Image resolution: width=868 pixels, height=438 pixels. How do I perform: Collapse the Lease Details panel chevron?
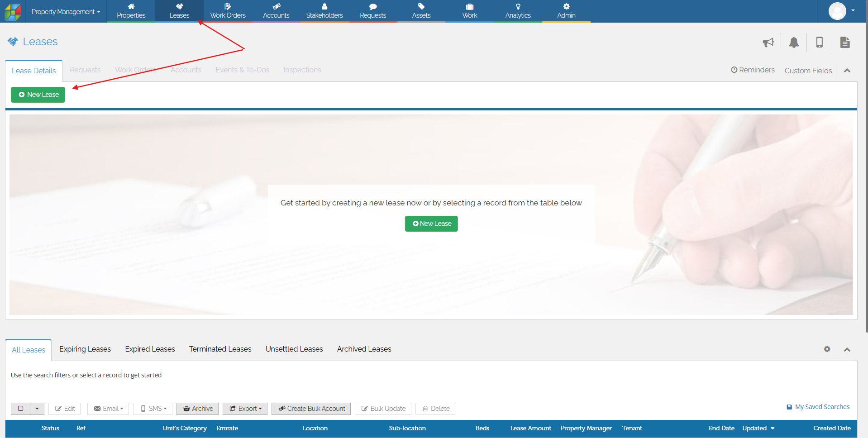pos(847,71)
